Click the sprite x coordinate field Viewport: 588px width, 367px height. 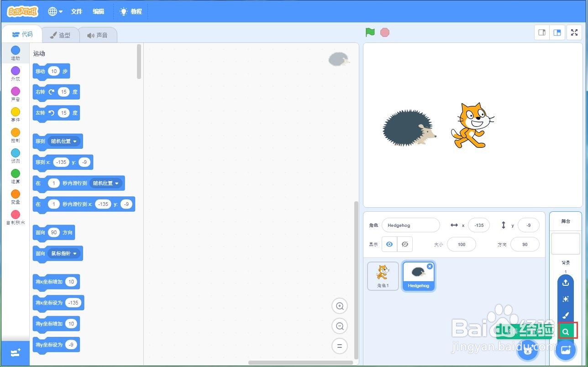pos(479,225)
